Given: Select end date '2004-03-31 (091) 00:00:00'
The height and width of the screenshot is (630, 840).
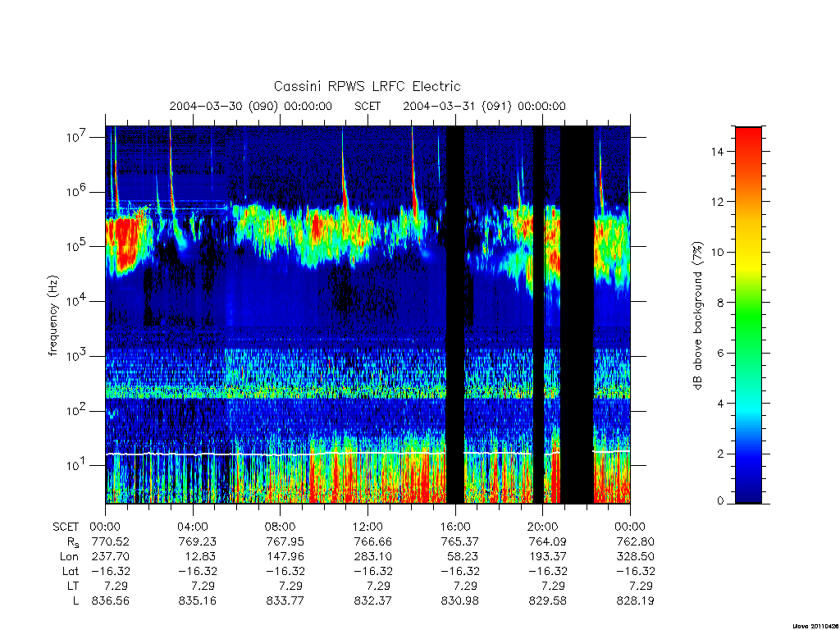Looking at the screenshot, I should click(484, 106).
